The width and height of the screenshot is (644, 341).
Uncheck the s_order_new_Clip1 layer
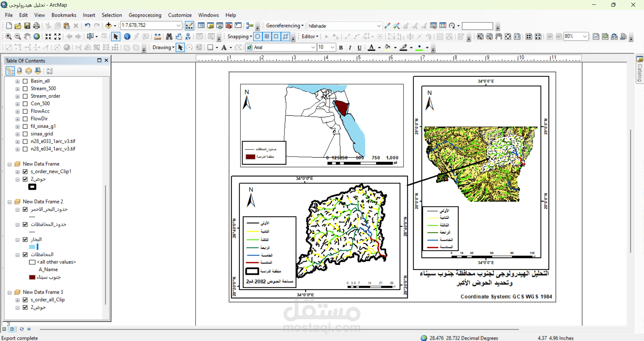tap(25, 172)
